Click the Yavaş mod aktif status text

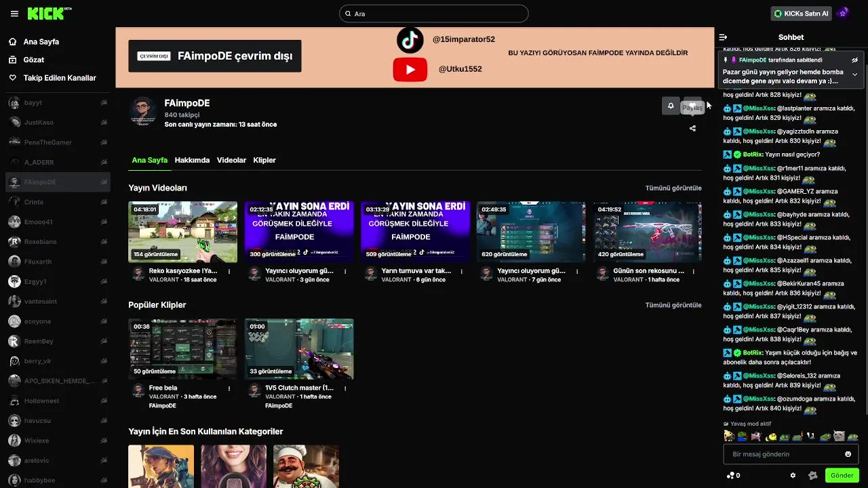[x=751, y=424]
